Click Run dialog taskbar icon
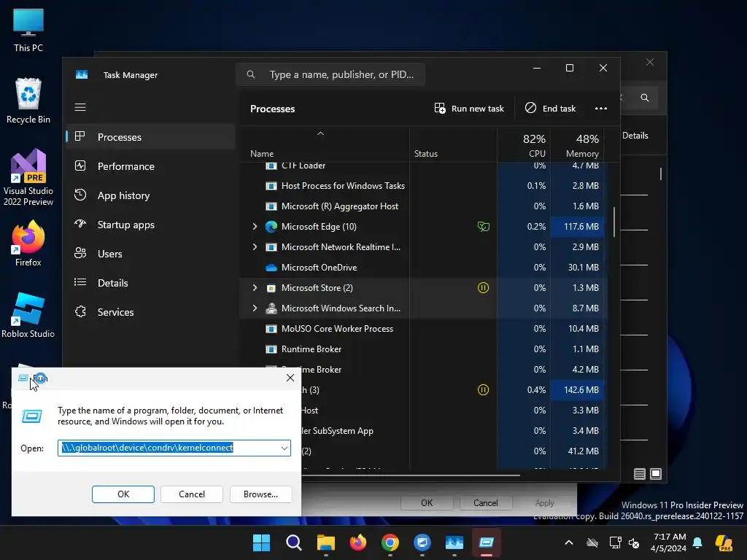The width and height of the screenshot is (747, 560). (487, 542)
